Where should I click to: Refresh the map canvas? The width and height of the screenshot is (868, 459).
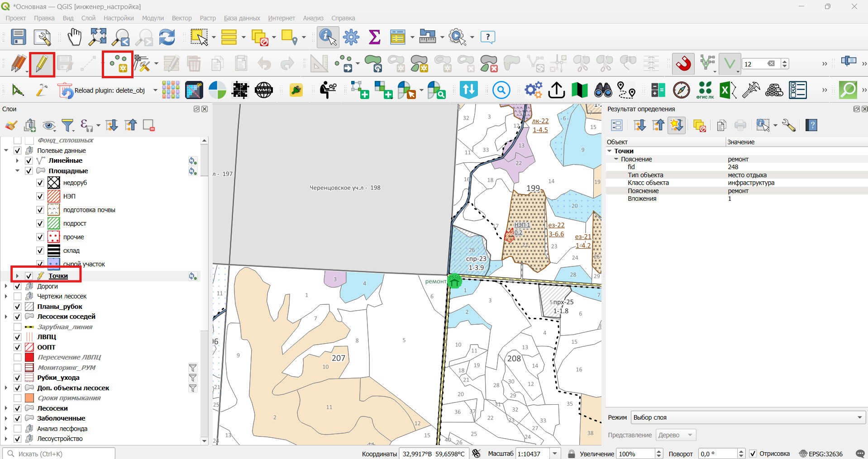(x=167, y=37)
